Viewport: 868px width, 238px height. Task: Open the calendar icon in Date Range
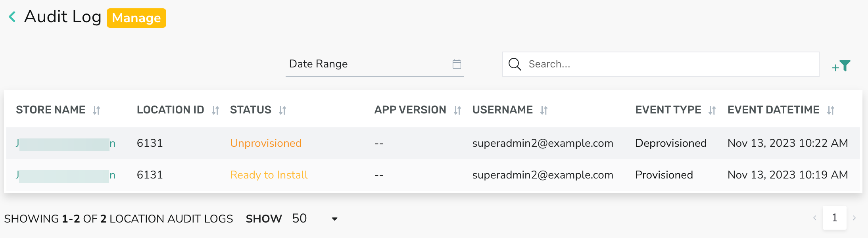457,64
